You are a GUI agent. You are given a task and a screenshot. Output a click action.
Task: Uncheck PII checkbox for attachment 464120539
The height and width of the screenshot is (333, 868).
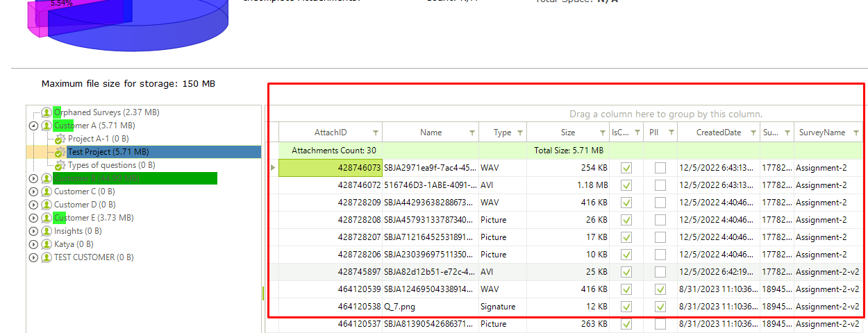pyautogui.click(x=660, y=289)
